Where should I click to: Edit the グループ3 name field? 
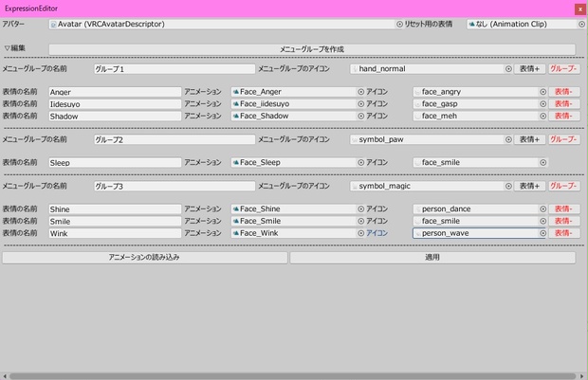click(175, 186)
